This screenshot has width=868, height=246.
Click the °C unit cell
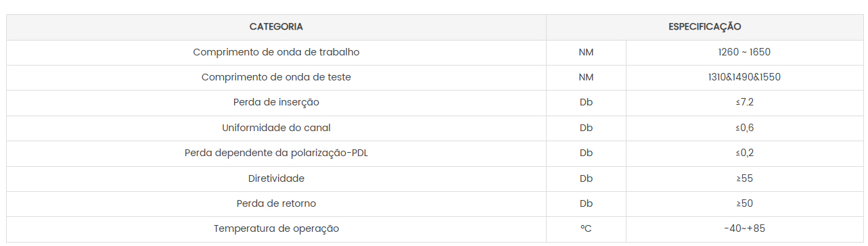586,229
